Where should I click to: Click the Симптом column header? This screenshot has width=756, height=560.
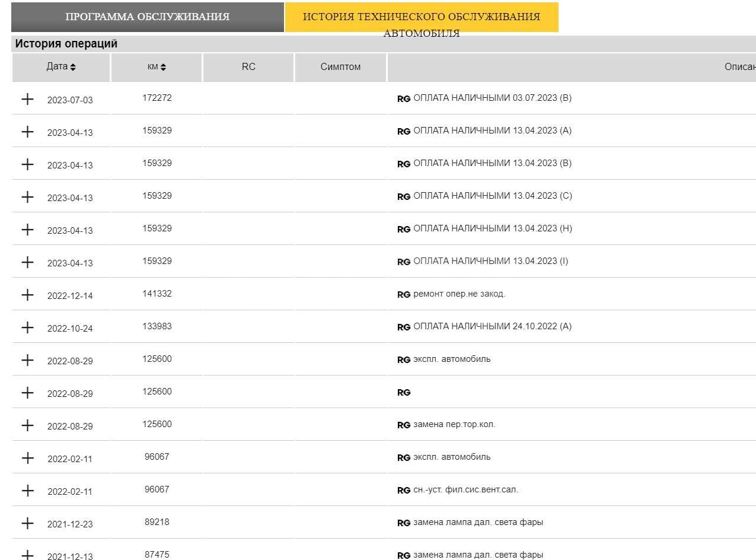[x=340, y=67]
